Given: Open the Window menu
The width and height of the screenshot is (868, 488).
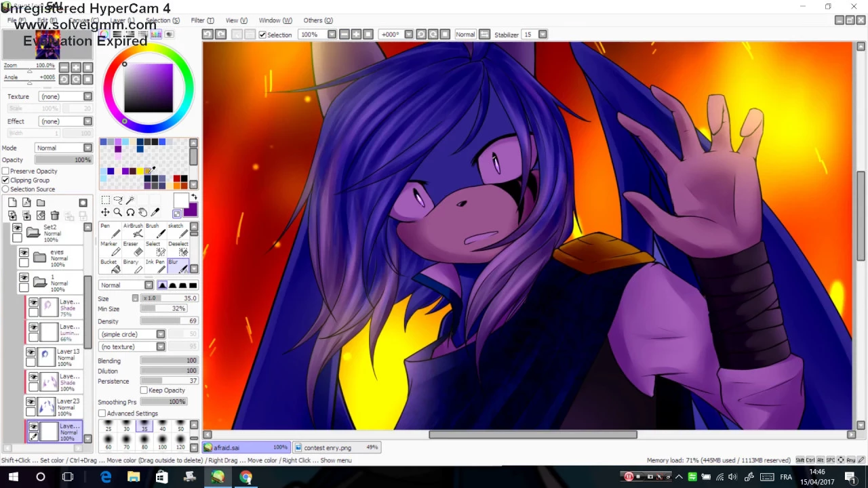Looking at the screenshot, I should pyautogui.click(x=275, y=20).
